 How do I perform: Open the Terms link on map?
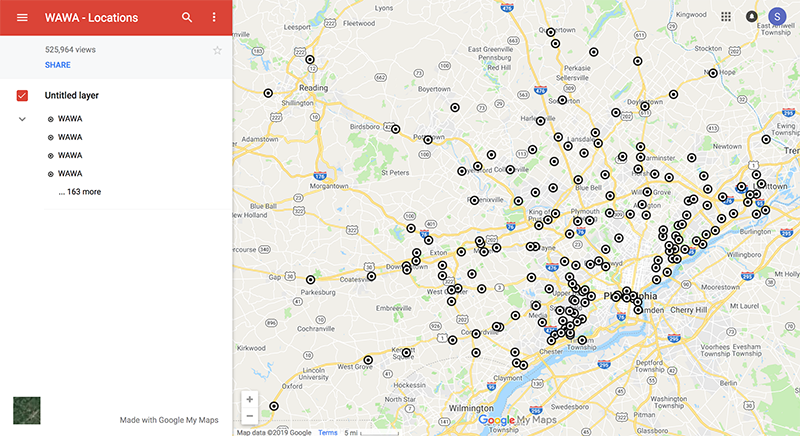click(x=328, y=432)
